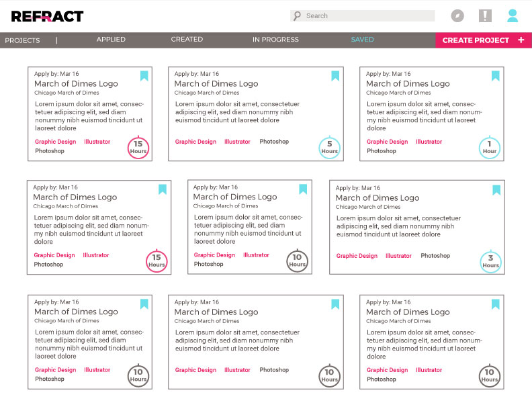Screen dimensions: 532x411
Task: Toggle bookmark on the 3 Hours card
Action: pyautogui.click(x=496, y=190)
